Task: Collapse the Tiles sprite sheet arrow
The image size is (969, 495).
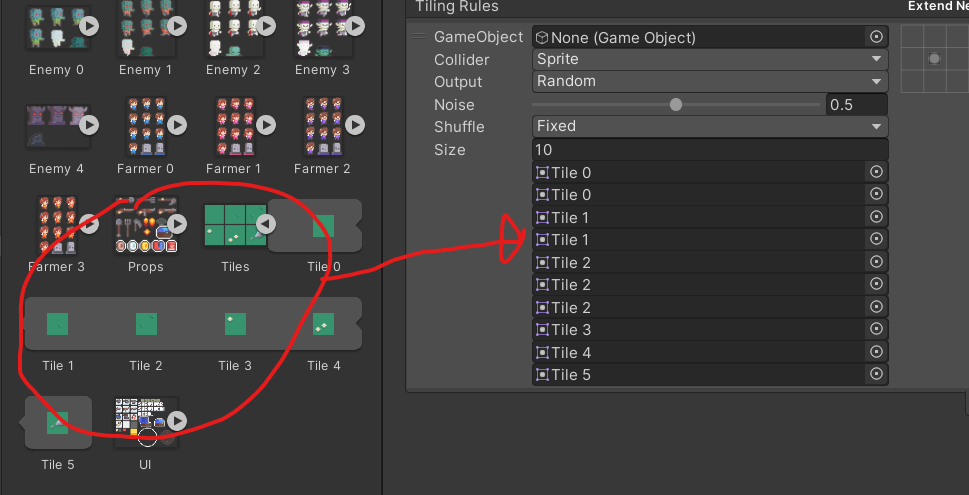Action: 266,223
